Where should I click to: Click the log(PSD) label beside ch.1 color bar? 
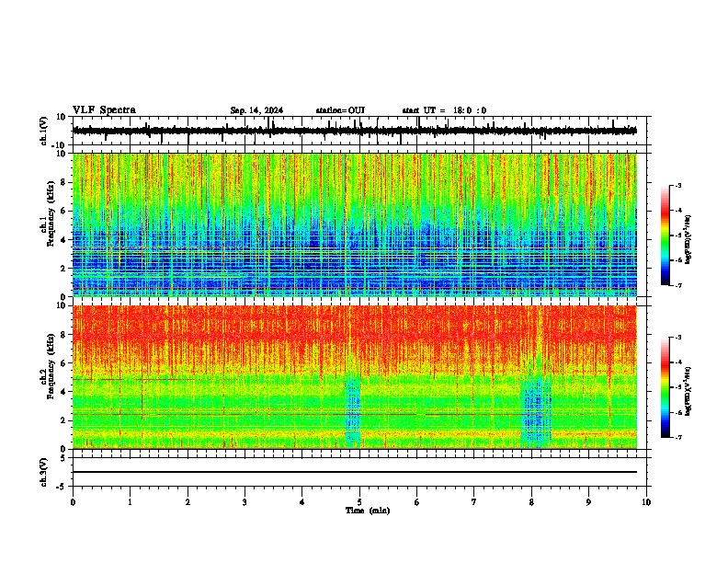688,239
